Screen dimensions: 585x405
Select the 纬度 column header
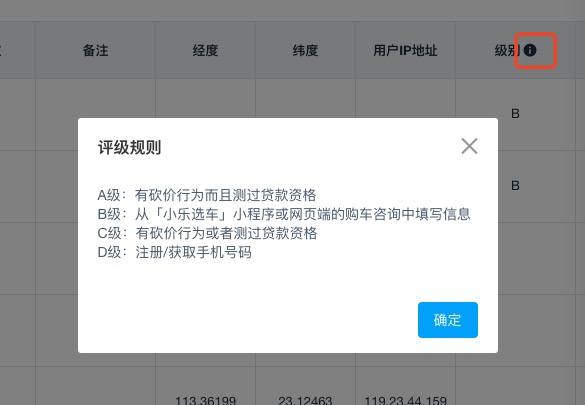click(x=305, y=50)
